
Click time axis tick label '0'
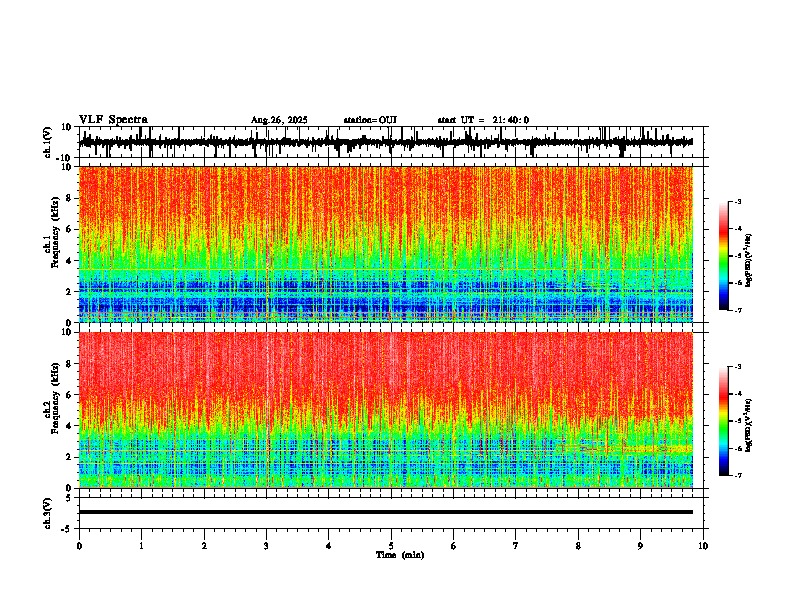click(79, 546)
